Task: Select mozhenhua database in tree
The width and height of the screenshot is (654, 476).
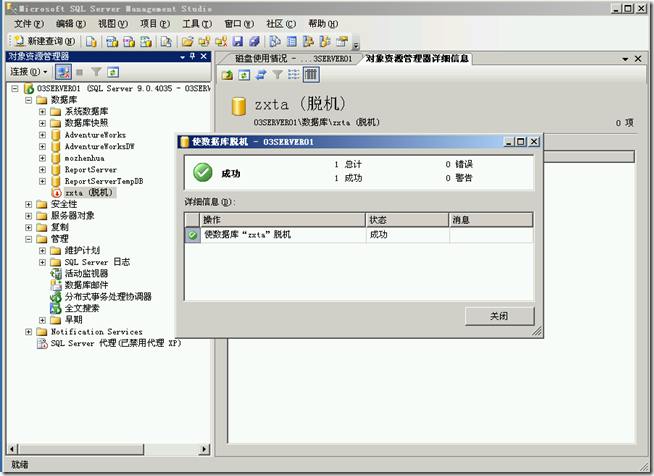Action: pos(84,158)
